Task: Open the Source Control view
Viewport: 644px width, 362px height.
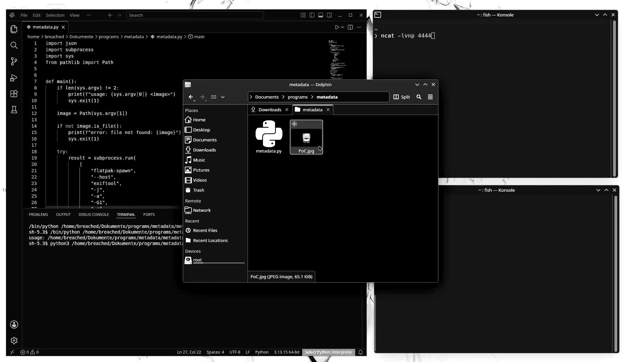Action: pos(14,61)
